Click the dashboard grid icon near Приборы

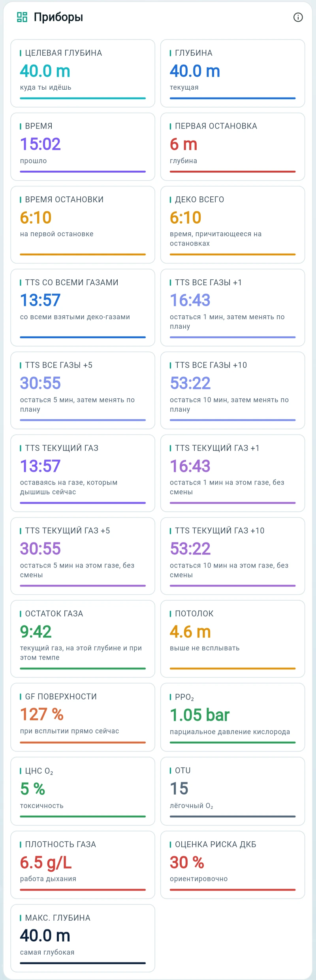point(22,17)
